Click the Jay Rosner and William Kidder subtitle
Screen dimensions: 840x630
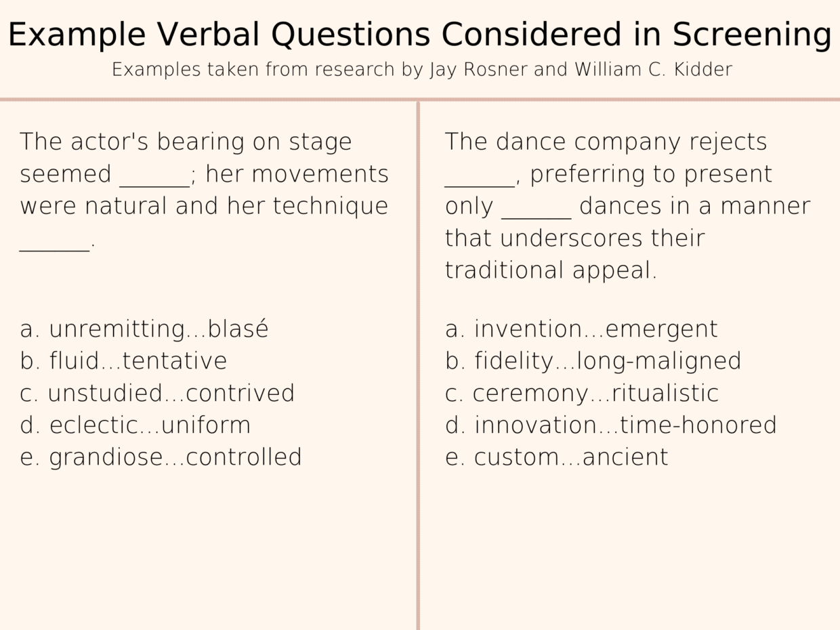[x=421, y=70]
